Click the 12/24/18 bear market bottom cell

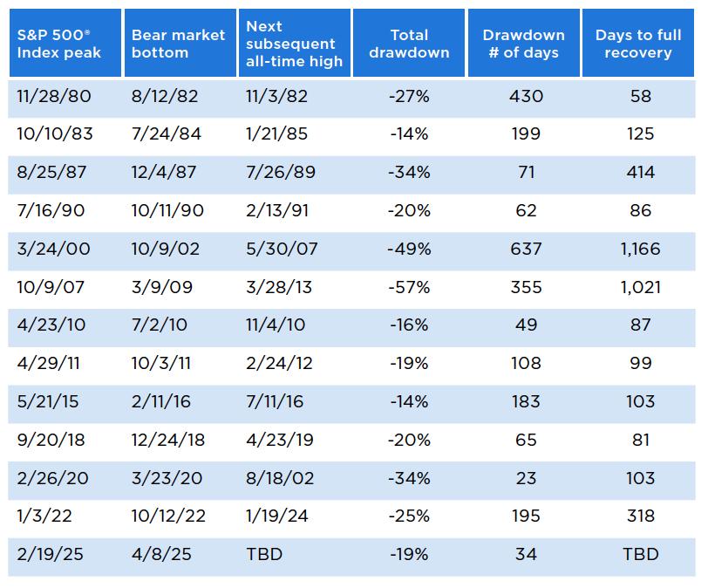168,440
